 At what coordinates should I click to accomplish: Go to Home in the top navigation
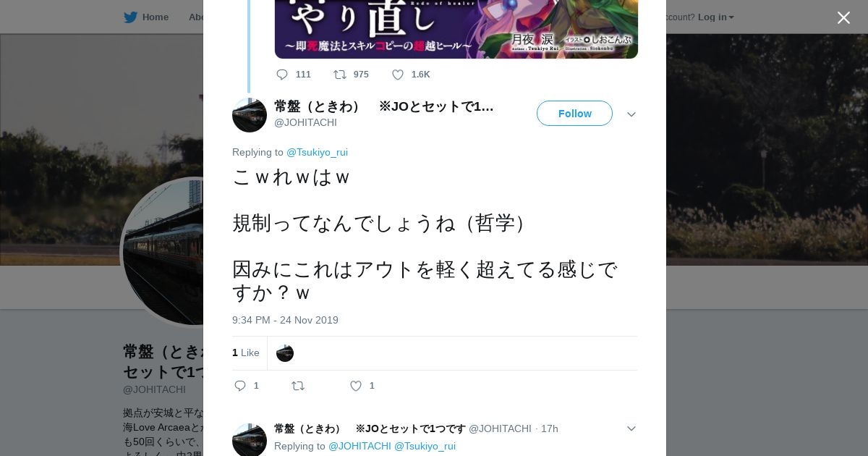point(156,17)
